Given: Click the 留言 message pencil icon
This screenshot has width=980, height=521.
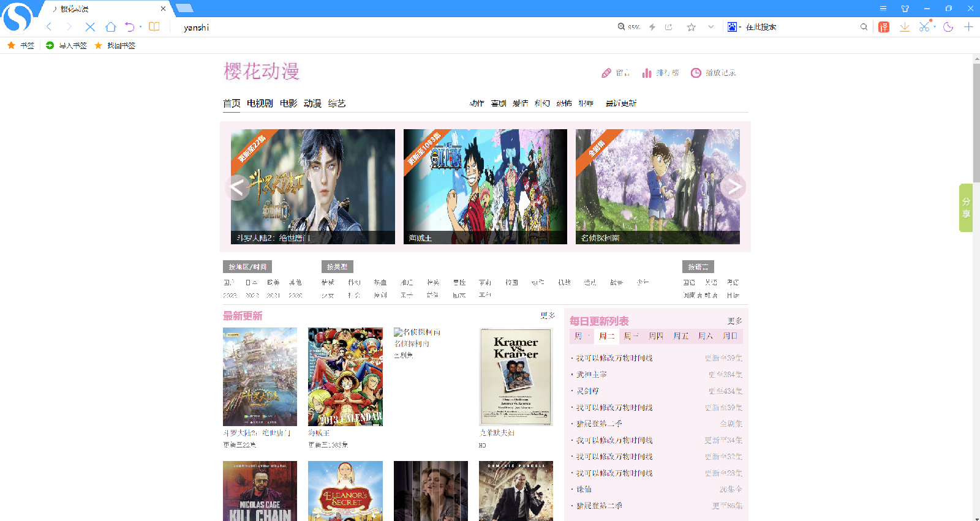Looking at the screenshot, I should pos(606,73).
